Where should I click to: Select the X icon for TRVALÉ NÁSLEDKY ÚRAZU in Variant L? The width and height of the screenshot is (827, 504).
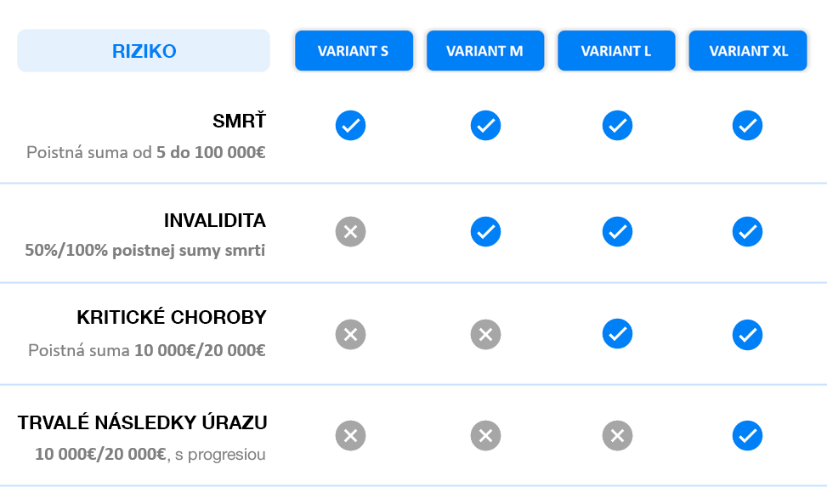tap(617, 436)
